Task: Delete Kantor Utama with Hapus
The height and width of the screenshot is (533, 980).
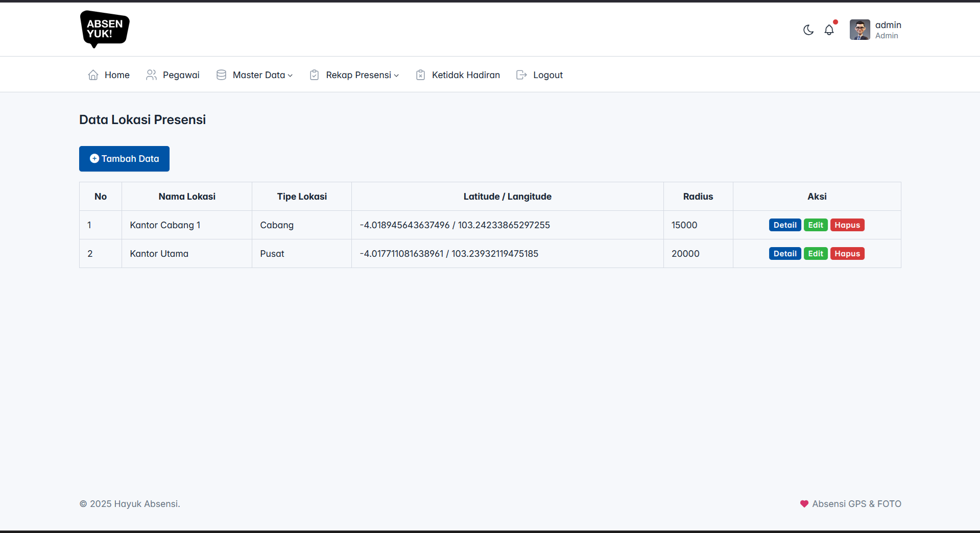Action: click(x=847, y=254)
